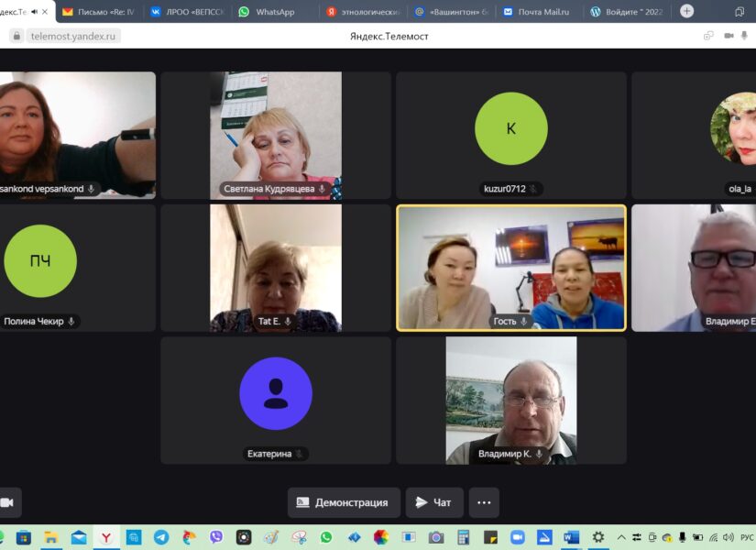Open Viber from the taskbar
This screenshot has height=550, width=756.
(x=216, y=537)
